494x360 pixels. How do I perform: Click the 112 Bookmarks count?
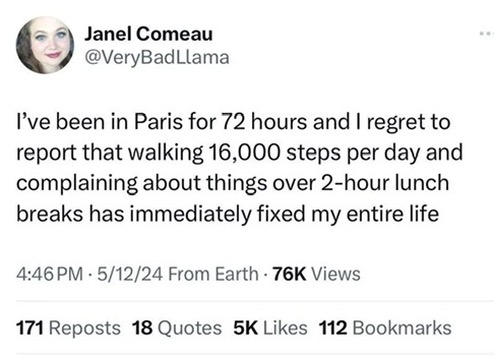coord(385,328)
